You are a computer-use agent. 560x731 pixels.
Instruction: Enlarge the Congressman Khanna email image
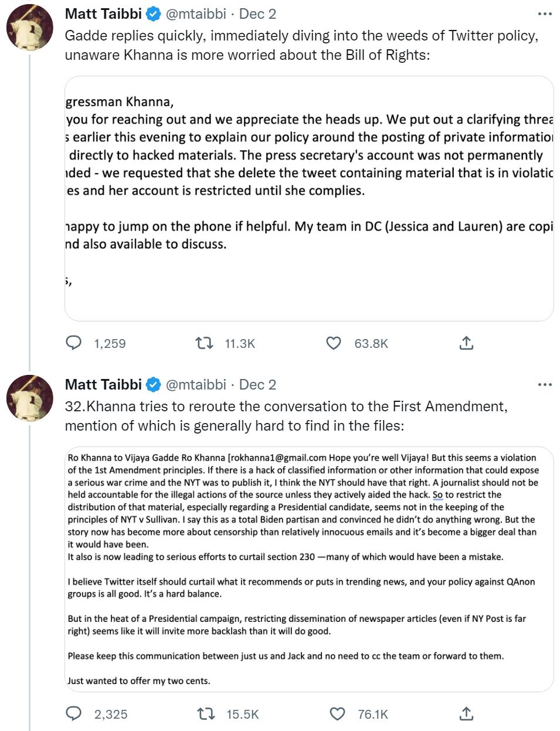309,198
